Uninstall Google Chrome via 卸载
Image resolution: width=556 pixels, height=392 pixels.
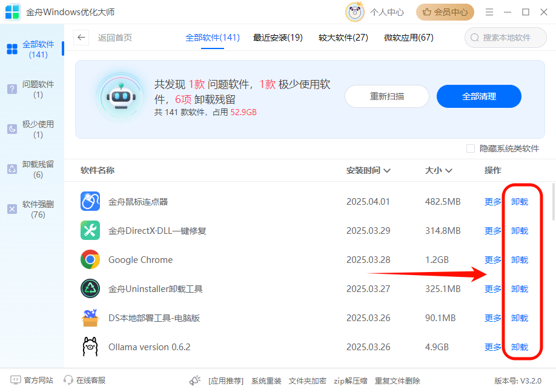coord(520,260)
